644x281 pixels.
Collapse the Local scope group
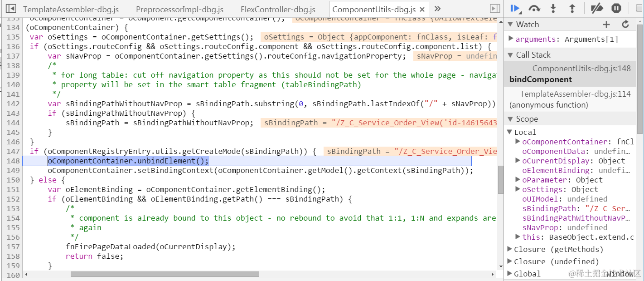(510, 132)
